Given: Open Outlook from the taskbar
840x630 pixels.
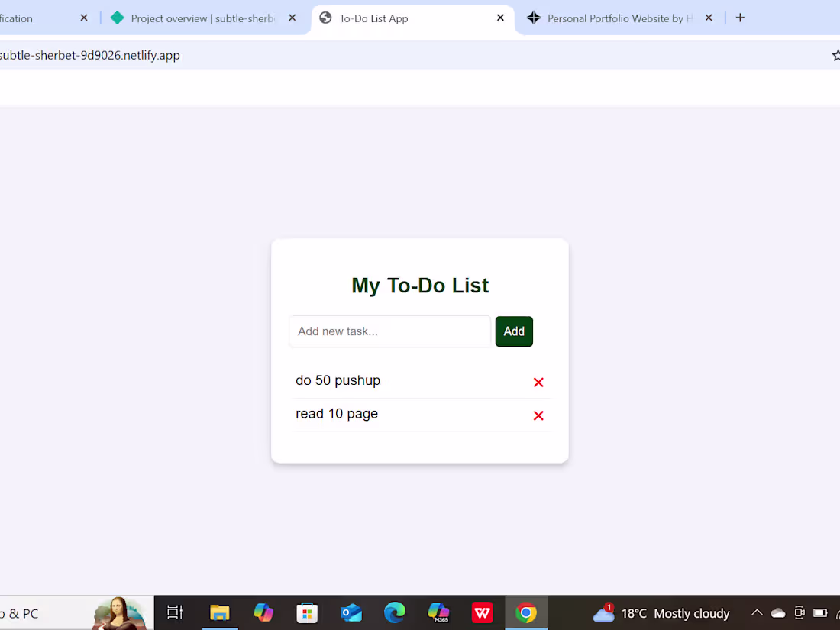Looking at the screenshot, I should [x=351, y=612].
